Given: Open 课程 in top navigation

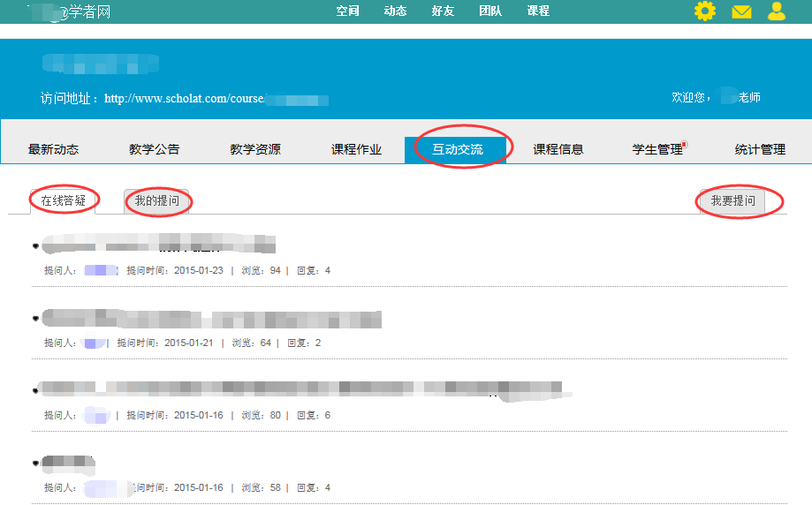Looking at the screenshot, I should [538, 11].
